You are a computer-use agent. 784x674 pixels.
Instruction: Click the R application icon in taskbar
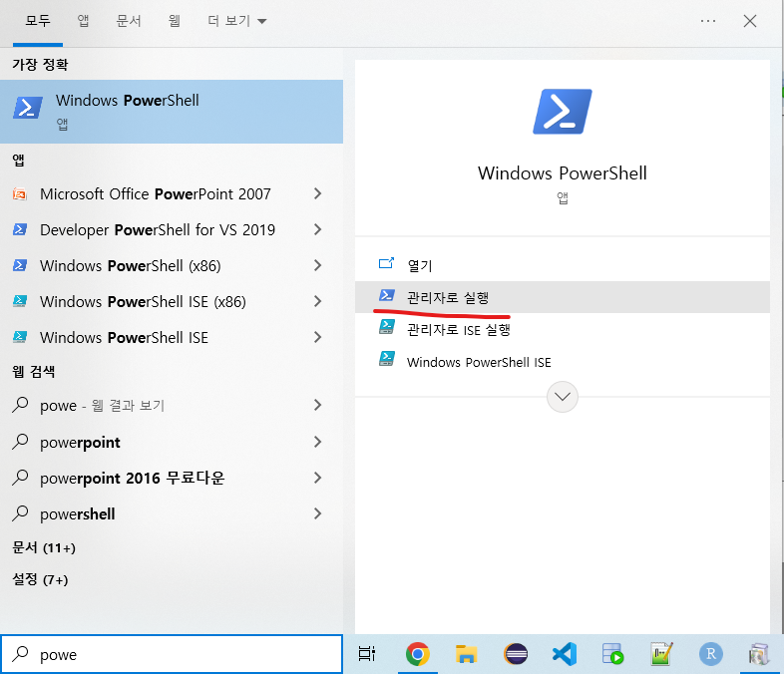(711, 654)
